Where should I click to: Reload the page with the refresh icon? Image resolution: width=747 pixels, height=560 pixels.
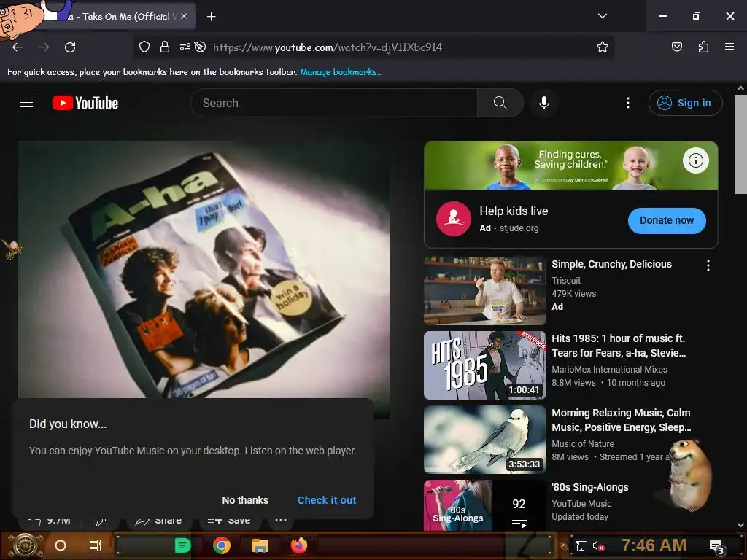(70, 47)
